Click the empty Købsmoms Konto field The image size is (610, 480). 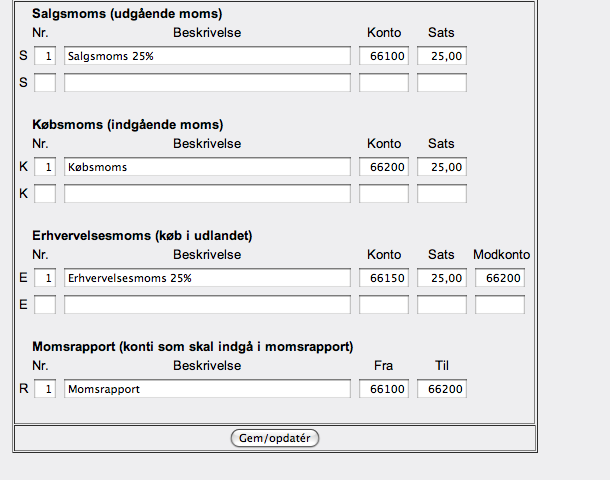(x=384, y=193)
